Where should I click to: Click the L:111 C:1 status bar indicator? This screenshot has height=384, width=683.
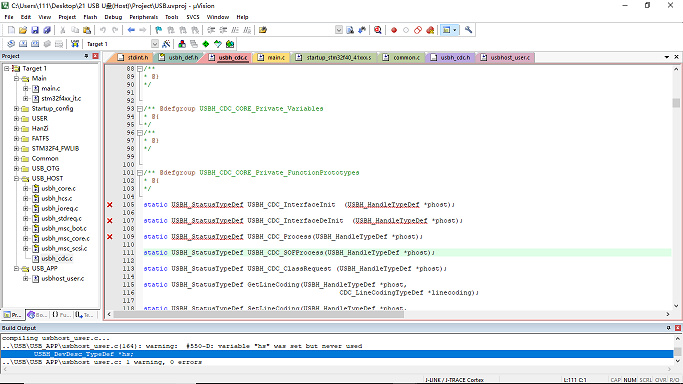pos(575,380)
